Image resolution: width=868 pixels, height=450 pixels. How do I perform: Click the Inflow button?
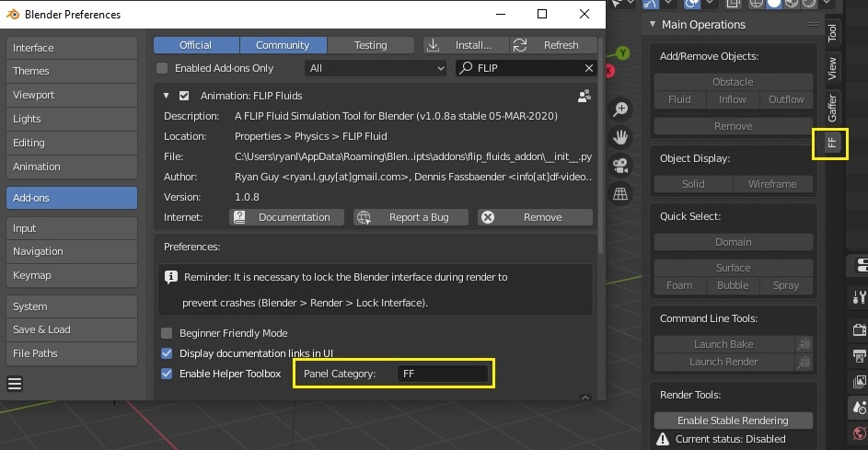[x=733, y=99]
